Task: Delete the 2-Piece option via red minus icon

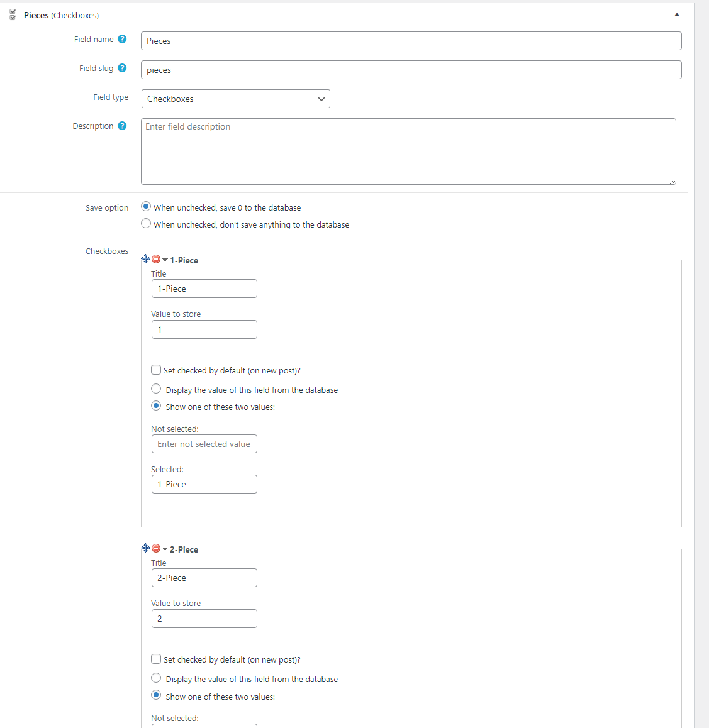Action: coord(156,548)
